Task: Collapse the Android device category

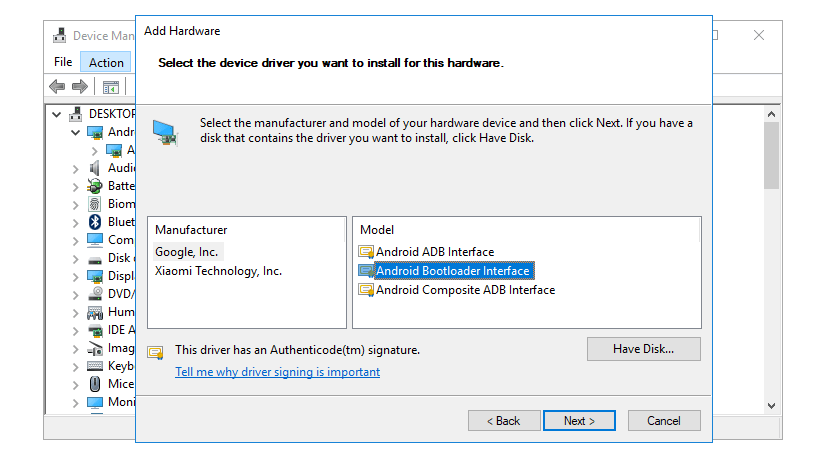Action: click(75, 133)
